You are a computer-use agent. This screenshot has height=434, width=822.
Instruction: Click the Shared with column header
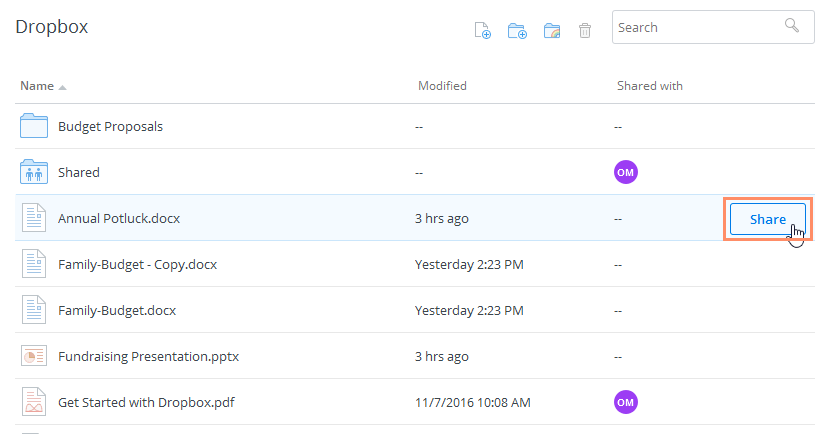tap(649, 86)
